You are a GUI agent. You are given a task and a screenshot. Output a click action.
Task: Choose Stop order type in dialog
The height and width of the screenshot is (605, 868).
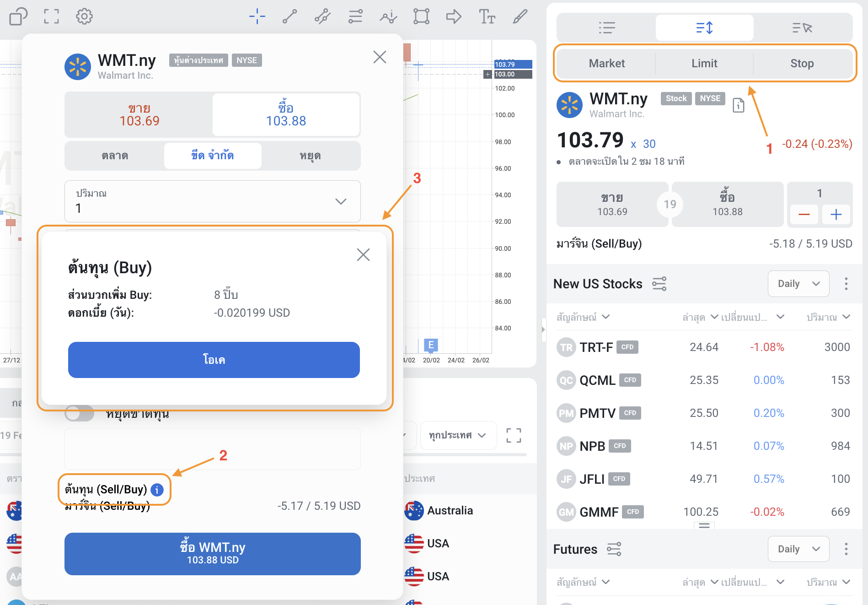point(310,156)
